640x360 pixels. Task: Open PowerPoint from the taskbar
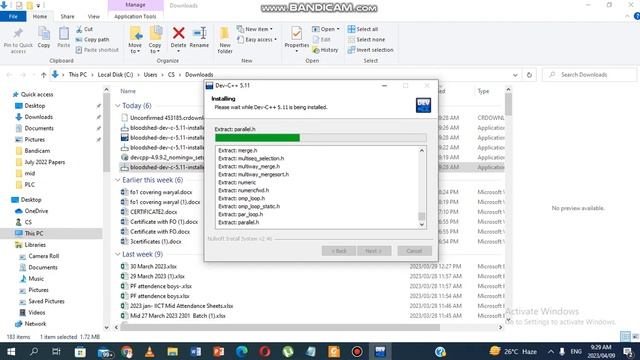coord(218,351)
